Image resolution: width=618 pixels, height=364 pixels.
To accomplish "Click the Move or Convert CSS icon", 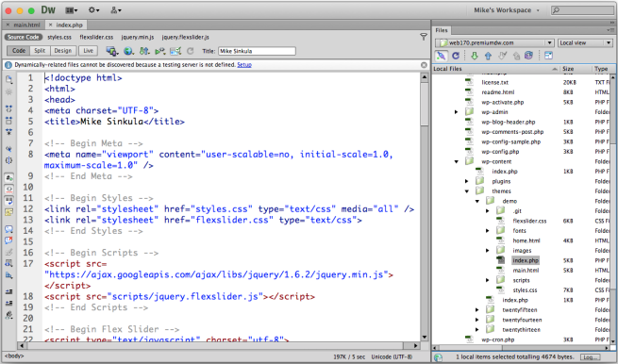I will [8, 275].
